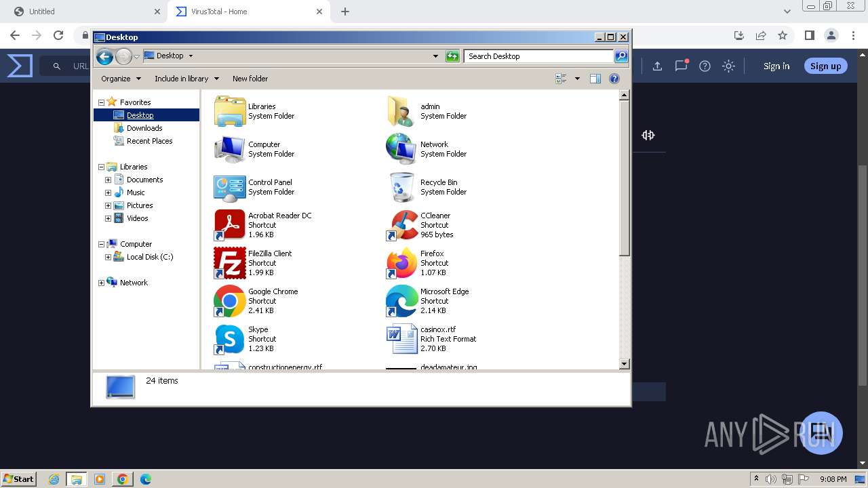Show hidden tray icons arrow

(x=756, y=479)
